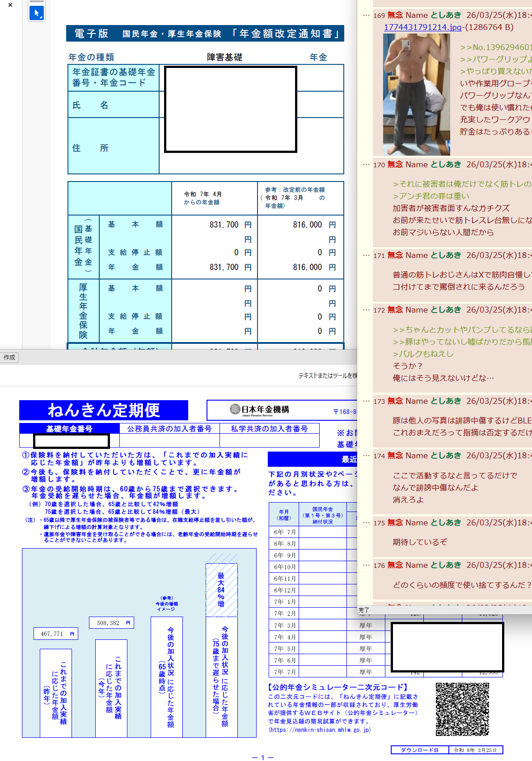Image resolution: width=532 pixels, height=761 pixels.
Task: Open the ··· menu for post 172
Action: click(366, 310)
